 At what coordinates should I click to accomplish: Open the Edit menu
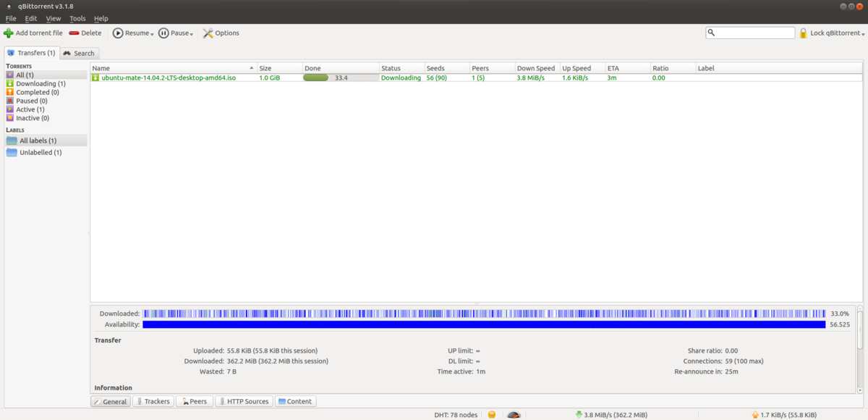tap(31, 18)
